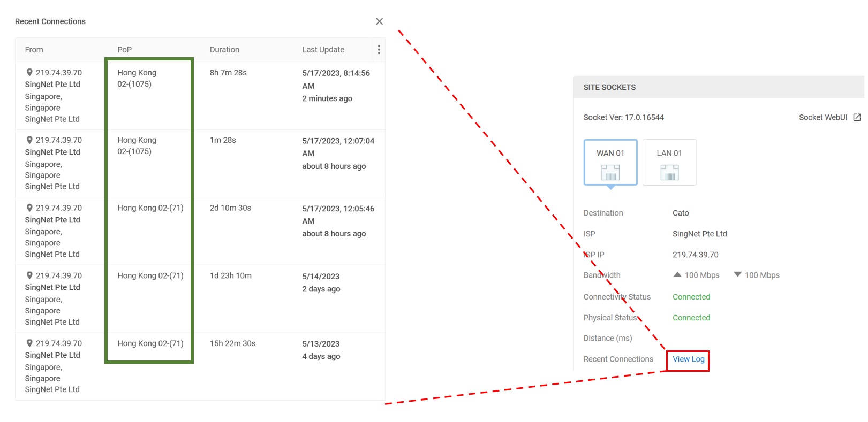Close the Recent Connections panel
This screenshot has width=868, height=422.
pyautogui.click(x=379, y=21)
